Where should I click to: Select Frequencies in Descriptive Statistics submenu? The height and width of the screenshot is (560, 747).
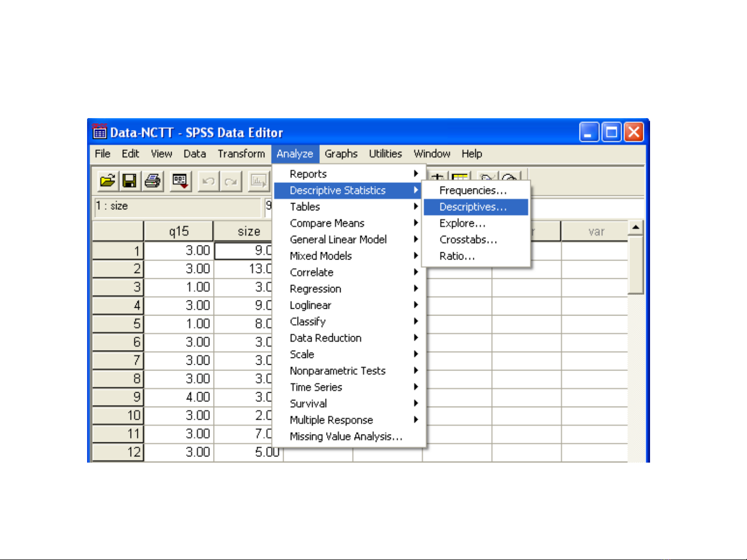tap(472, 191)
